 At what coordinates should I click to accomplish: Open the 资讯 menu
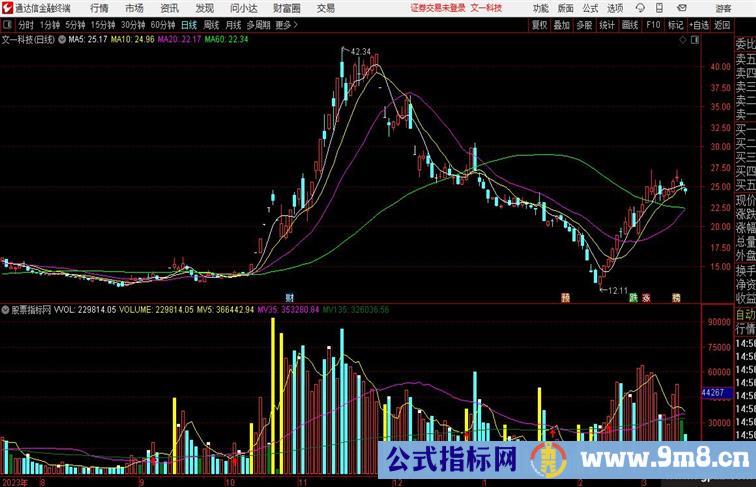pyautogui.click(x=169, y=8)
